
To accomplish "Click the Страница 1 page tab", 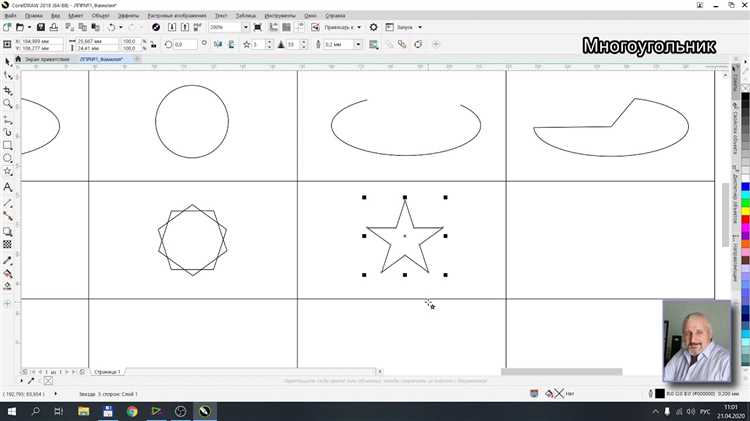I will 107,371.
